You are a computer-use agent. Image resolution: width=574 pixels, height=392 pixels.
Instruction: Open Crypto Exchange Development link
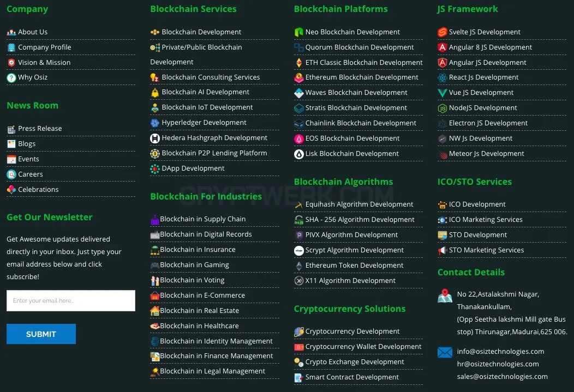[355, 362]
